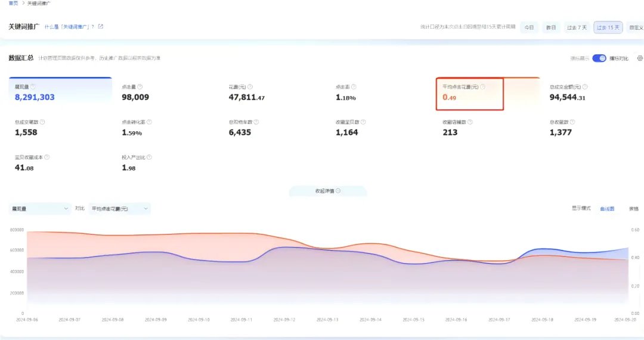Click the info icon next to 点击量
Image resolution: width=644 pixels, height=340 pixels.
pos(140,86)
